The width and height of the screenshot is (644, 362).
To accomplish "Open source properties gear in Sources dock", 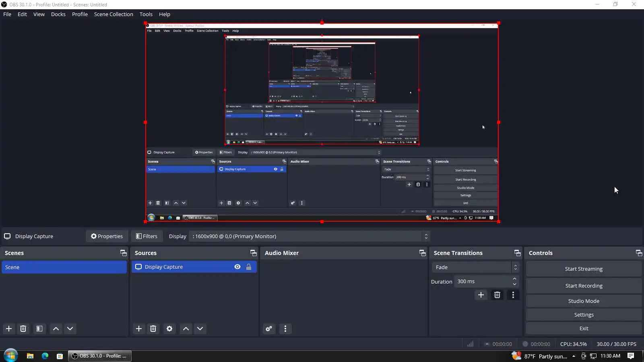I will pyautogui.click(x=169, y=329).
